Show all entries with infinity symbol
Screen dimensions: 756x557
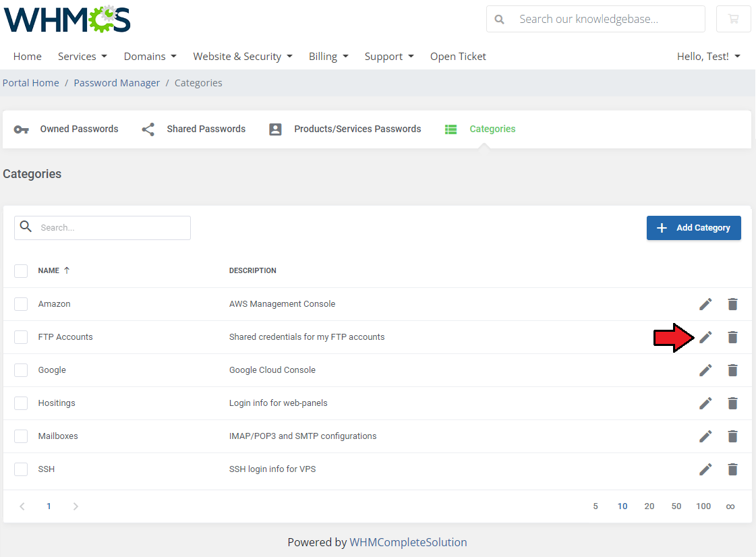pos(730,506)
